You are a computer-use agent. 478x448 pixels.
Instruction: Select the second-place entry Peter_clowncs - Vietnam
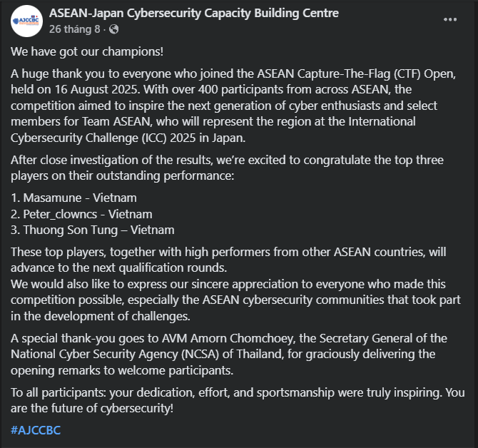click(81, 214)
